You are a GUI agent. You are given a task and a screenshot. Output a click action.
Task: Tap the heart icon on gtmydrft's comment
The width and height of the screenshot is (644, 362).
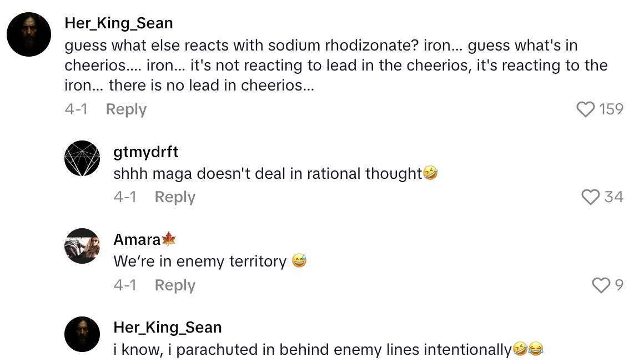click(x=590, y=197)
